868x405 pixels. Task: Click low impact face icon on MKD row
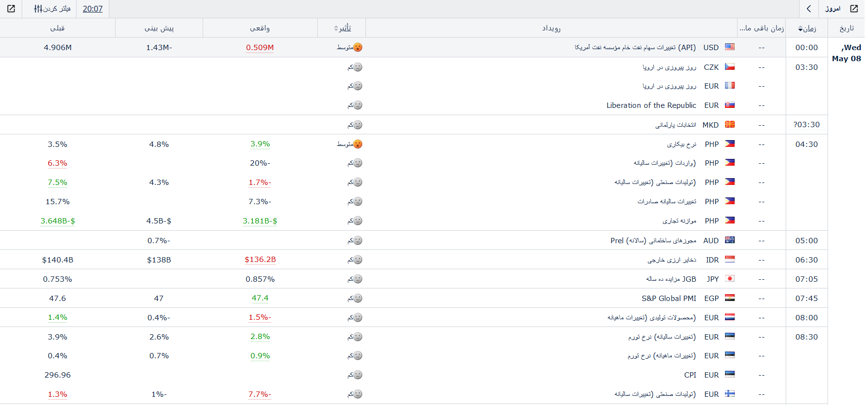[358, 125]
